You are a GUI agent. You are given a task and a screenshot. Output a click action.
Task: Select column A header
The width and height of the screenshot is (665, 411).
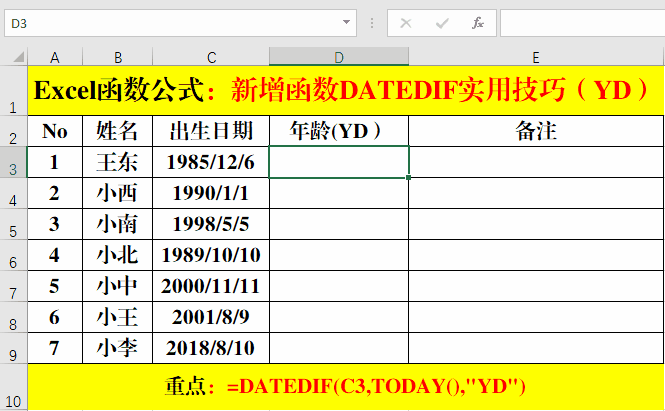[55, 57]
